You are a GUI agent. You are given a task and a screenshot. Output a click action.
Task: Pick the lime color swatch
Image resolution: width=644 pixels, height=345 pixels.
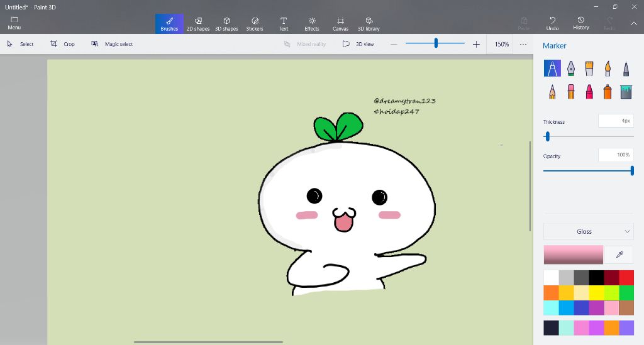pos(611,293)
